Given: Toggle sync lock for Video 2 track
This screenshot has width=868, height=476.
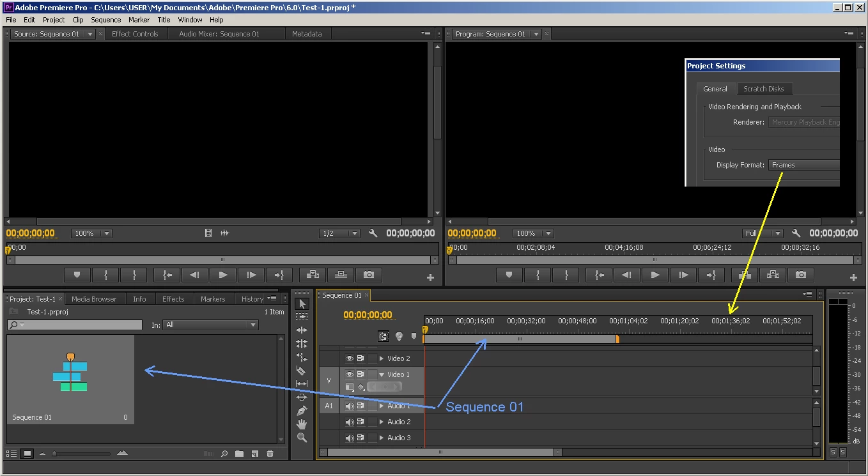Looking at the screenshot, I should coord(360,358).
